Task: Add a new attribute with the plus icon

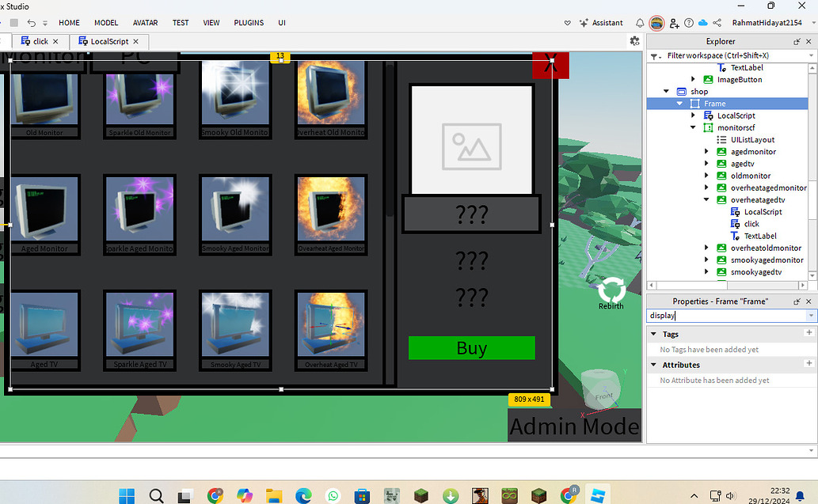Action: click(x=809, y=363)
